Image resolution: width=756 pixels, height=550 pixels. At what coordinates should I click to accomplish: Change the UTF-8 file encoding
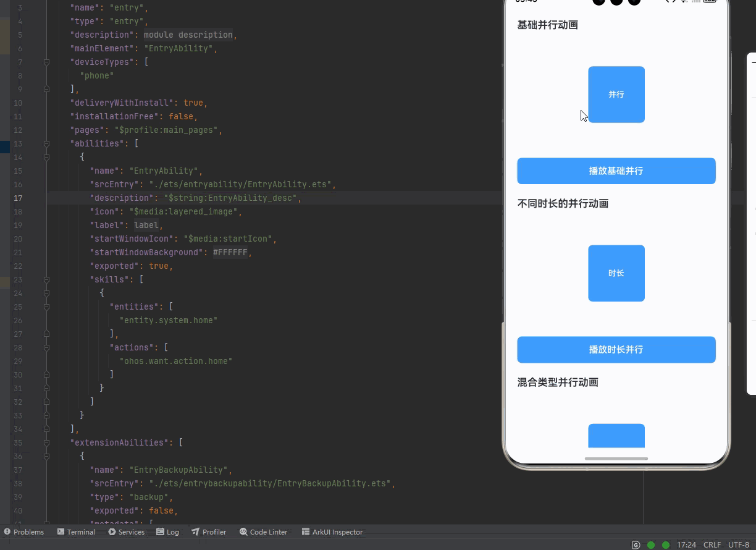(739, 545)
